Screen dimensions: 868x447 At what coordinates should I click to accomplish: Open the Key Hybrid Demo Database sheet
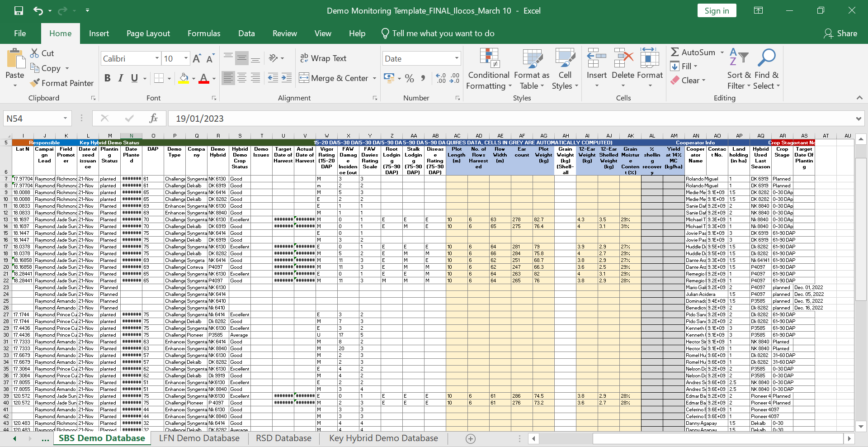pyautogui.click(x=383, y=438)
